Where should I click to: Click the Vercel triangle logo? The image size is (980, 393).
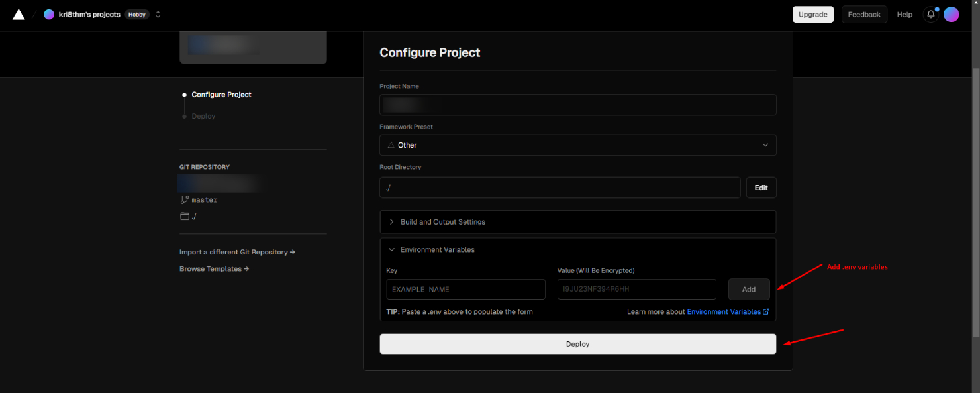[19, 15]
